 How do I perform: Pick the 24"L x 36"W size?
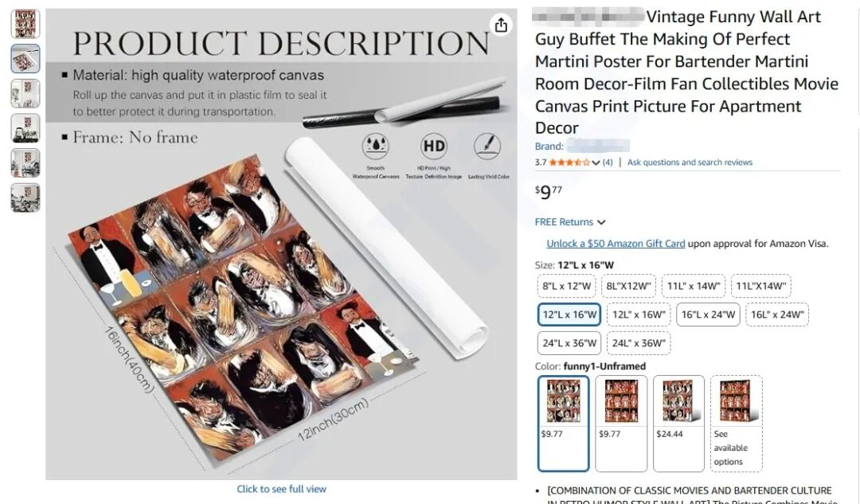tap(569, 343)
